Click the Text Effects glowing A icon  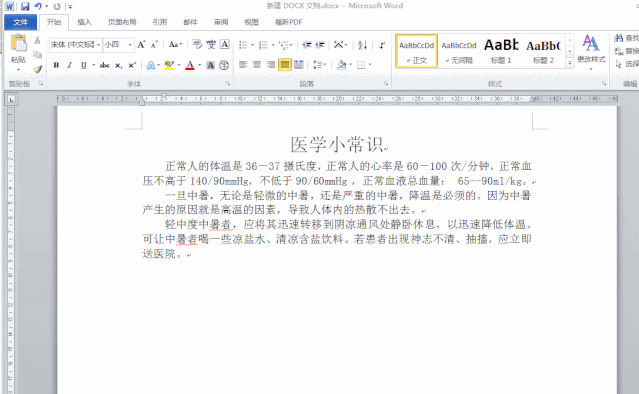point(151,65)
